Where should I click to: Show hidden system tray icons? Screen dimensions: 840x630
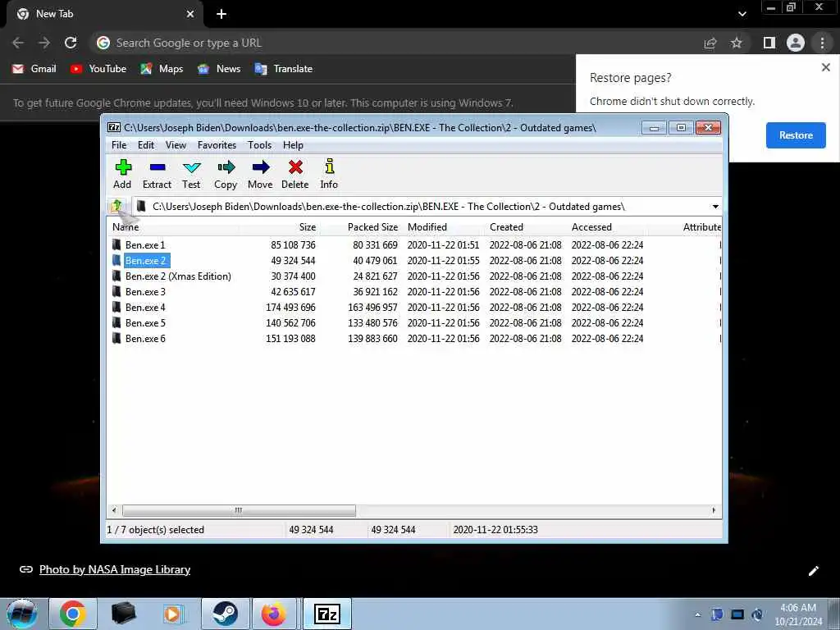(x=697, y=615)
